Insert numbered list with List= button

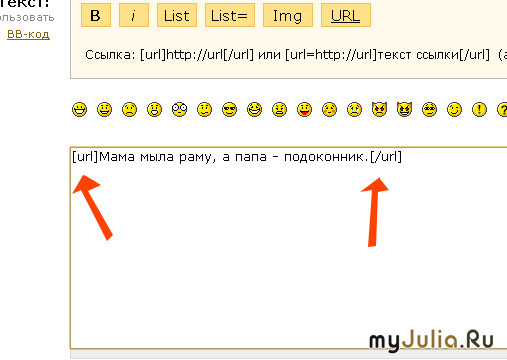click(230, 15)
